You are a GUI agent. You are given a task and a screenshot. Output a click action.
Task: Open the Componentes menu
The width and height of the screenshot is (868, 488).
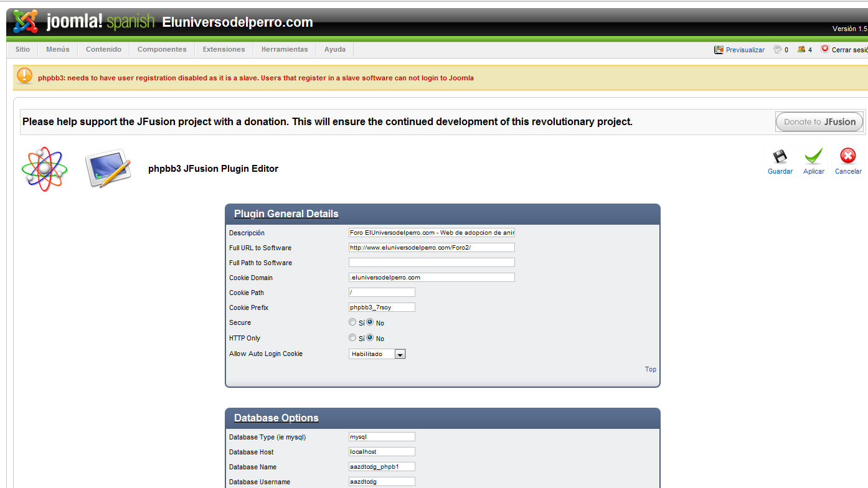pos(162,50)
